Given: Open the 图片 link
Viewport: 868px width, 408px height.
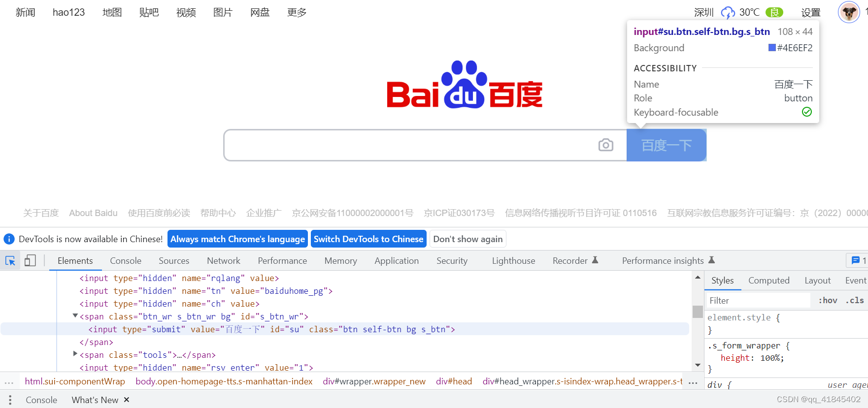Looking at the screenshot, I should point(223,12).
